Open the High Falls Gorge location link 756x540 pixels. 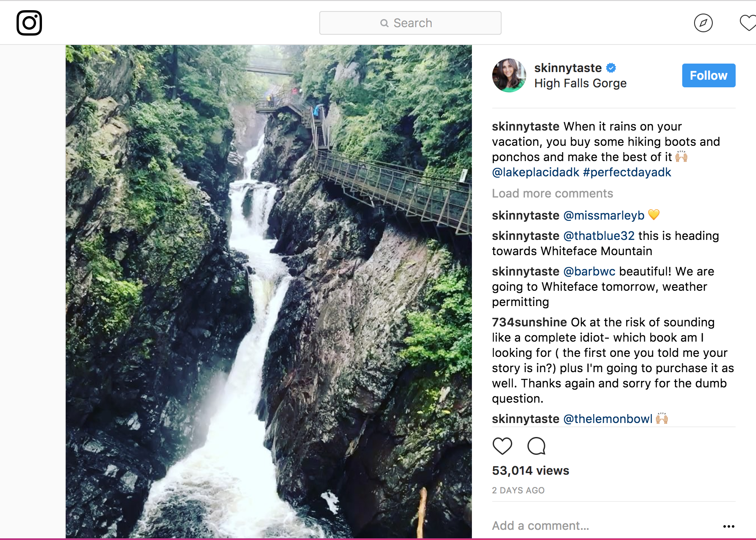pos(580,84)
